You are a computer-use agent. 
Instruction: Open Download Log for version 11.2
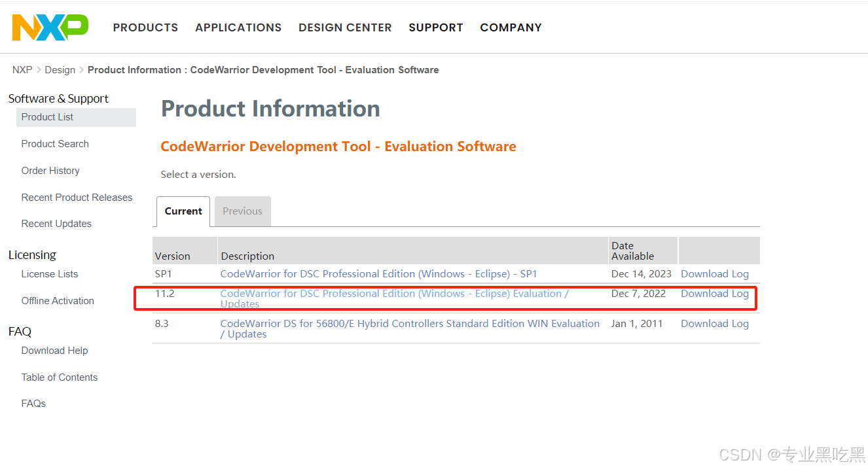pyautogui.click(x=715, y=294)
